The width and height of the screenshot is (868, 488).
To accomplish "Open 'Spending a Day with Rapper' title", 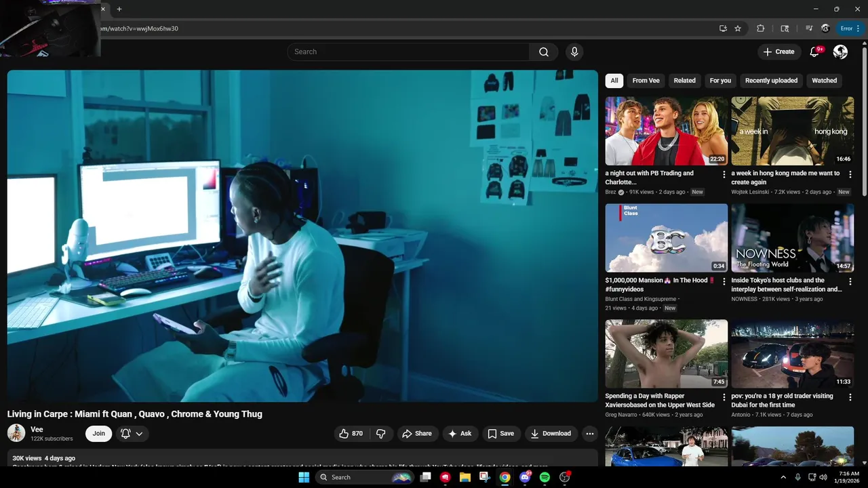I will 660,401.
